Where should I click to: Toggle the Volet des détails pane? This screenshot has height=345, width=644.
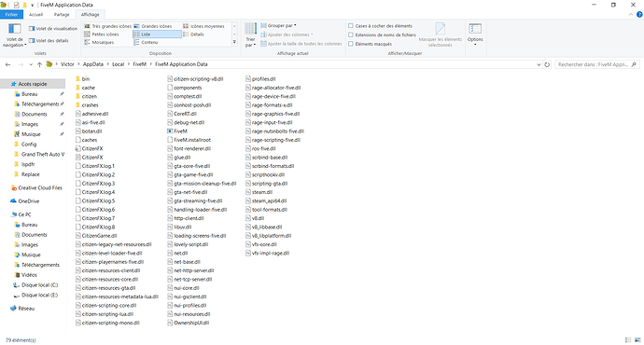49,41
